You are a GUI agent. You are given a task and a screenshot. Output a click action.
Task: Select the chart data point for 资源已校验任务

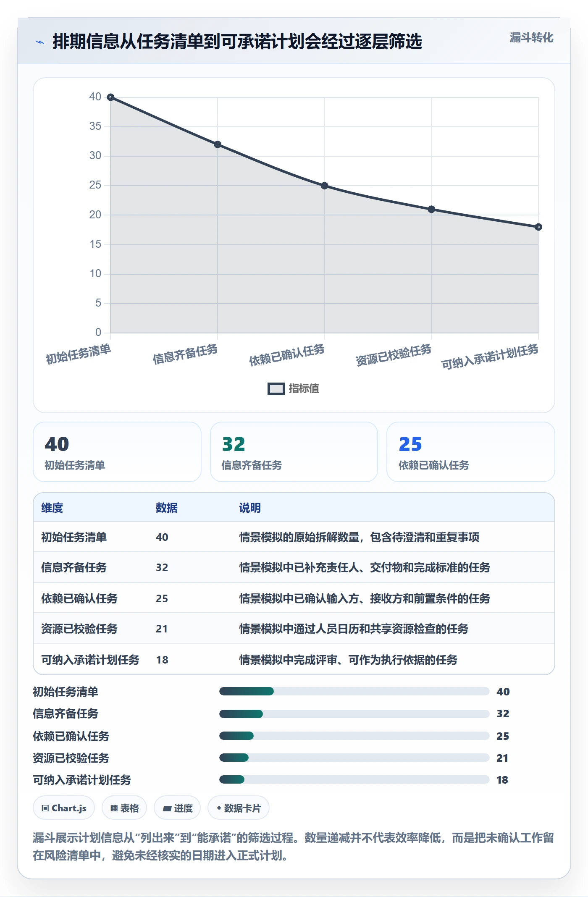(x=431, y=209)
